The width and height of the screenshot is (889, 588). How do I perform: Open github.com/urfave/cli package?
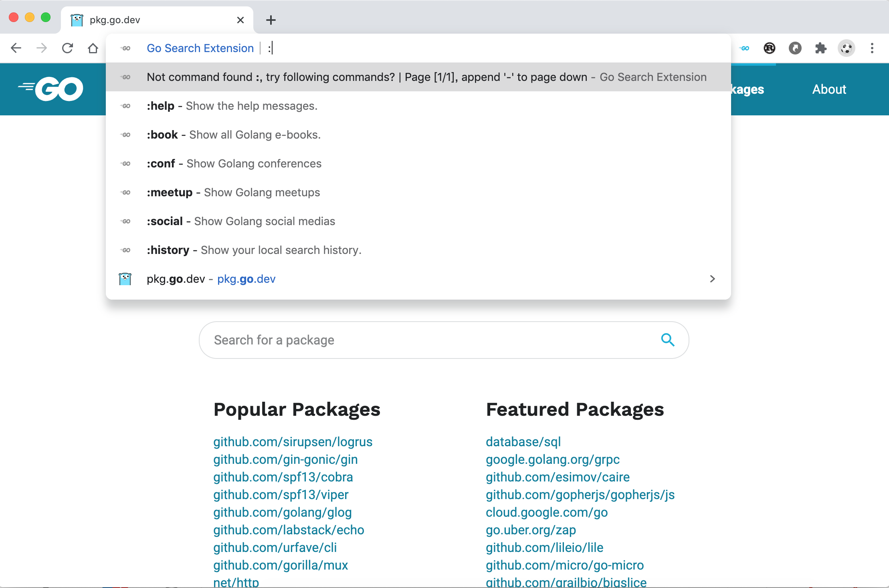click(275, 548)
